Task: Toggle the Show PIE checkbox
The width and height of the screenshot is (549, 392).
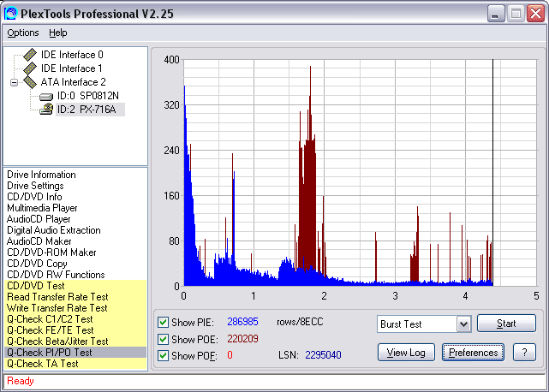Action: coord(163,322)
